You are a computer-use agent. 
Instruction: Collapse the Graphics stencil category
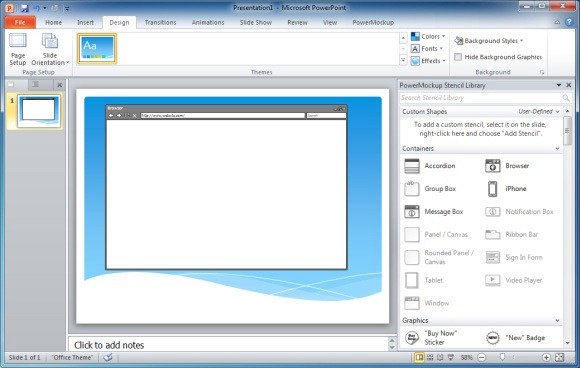tap(557, 321)
